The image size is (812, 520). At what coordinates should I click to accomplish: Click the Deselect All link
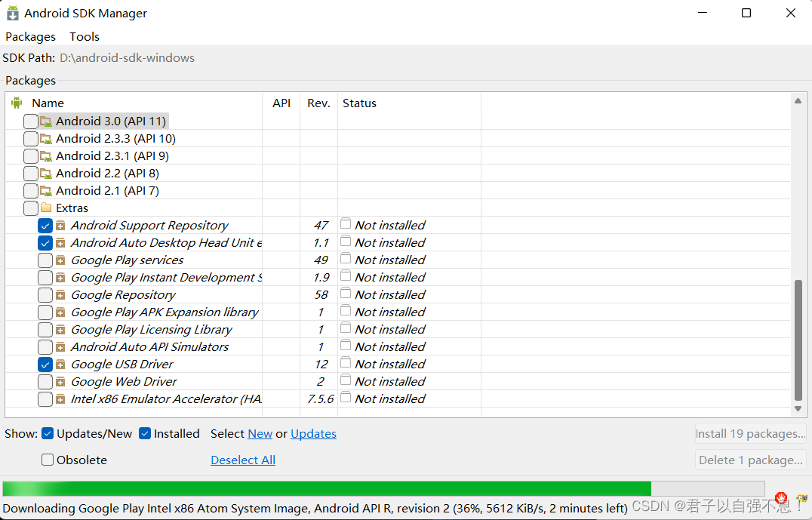(x=243, y=460)
